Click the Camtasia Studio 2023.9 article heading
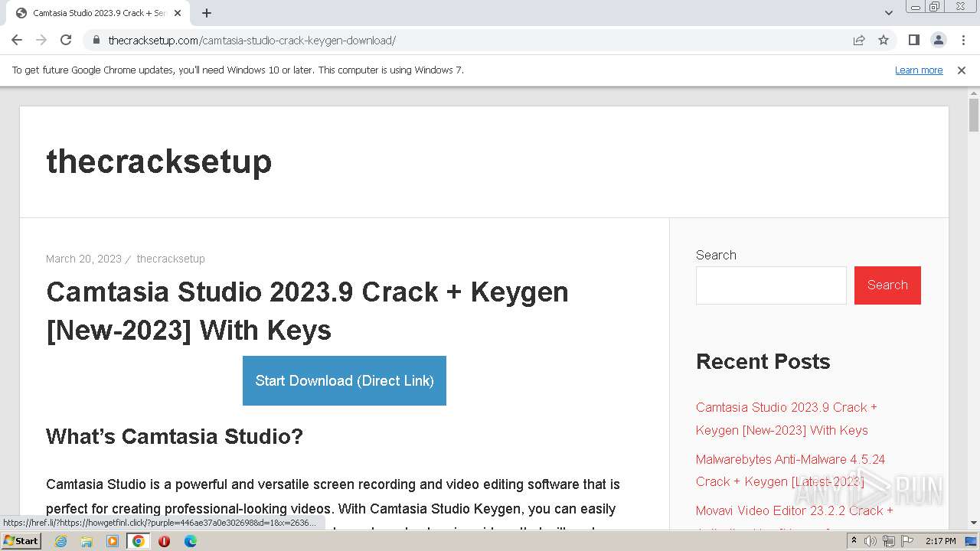980x551 pixels. tap(307, 311)
